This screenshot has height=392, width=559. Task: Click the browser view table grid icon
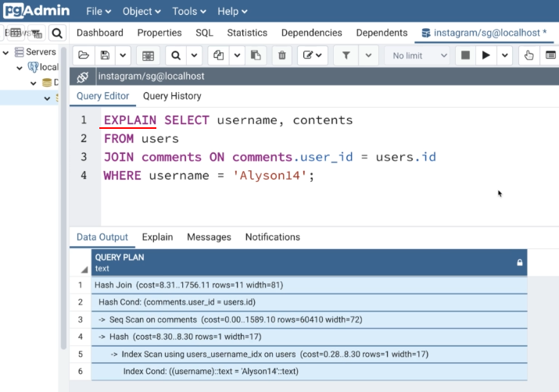click(15, 33)
